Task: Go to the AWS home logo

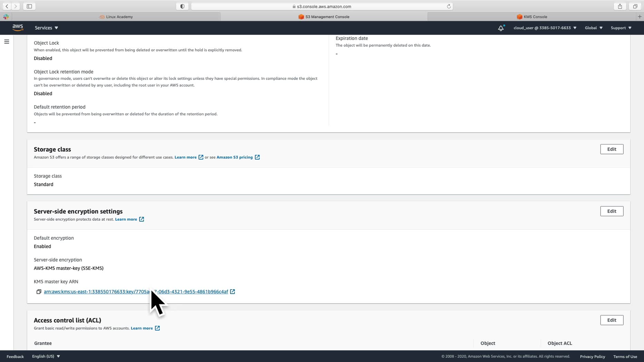Action: click(18, 28)
